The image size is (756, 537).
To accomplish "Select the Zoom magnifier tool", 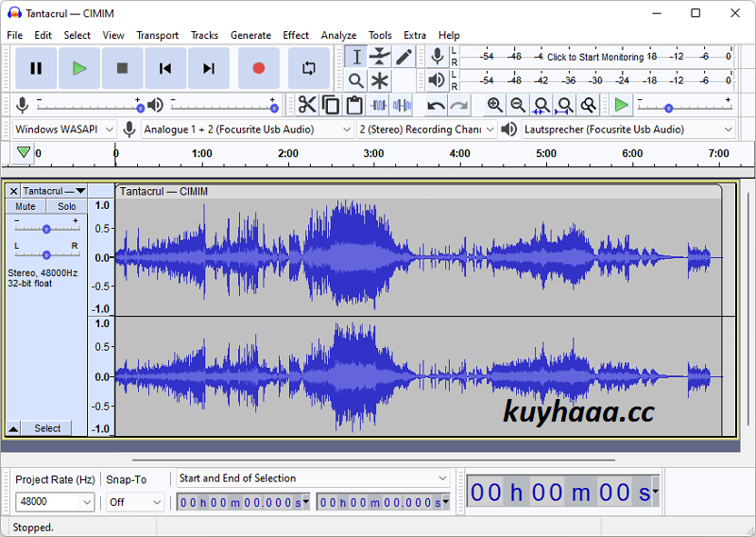I will pyautogui.click(x=356, y=80).
